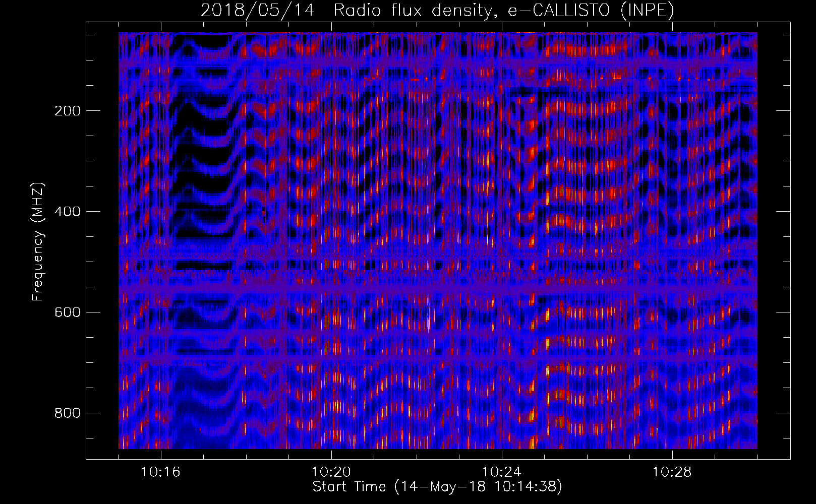The image size is (816, 504).
Task: Click the 800 frequency tick label
Action: (x=68, y=413)
